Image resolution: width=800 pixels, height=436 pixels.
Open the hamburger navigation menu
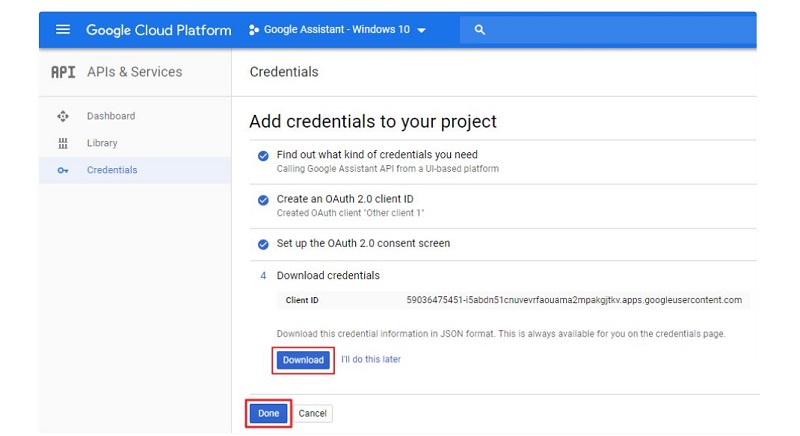(63, 30)
